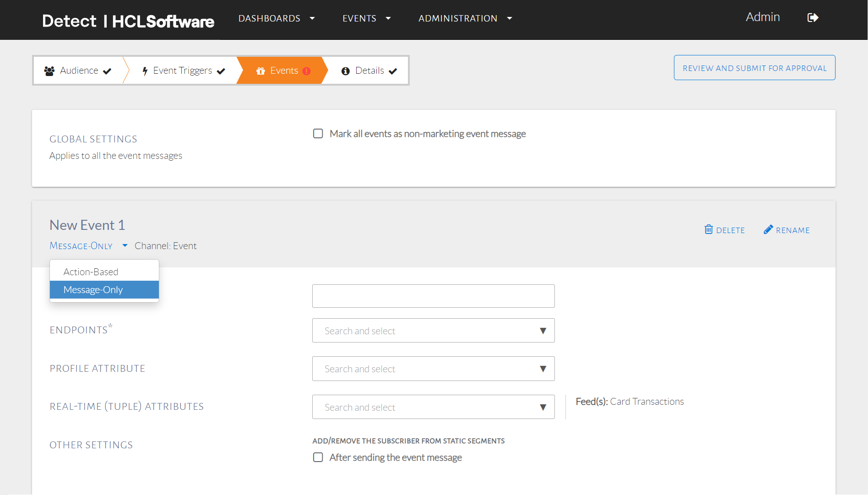Check After sending the event message box
This screenshot has height=495, width=868.
tap(318, 457)
